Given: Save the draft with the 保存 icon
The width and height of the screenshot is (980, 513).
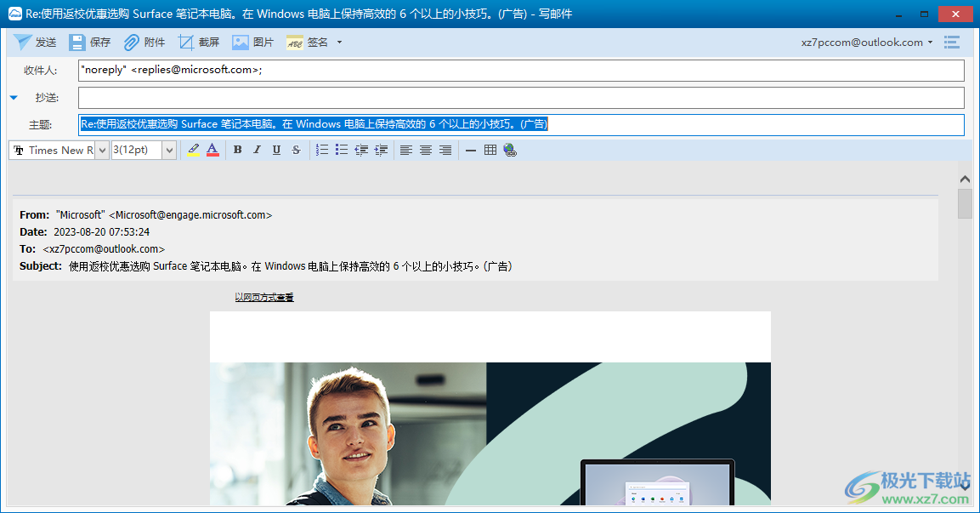Looking at the screenshot, I should 77,43.
